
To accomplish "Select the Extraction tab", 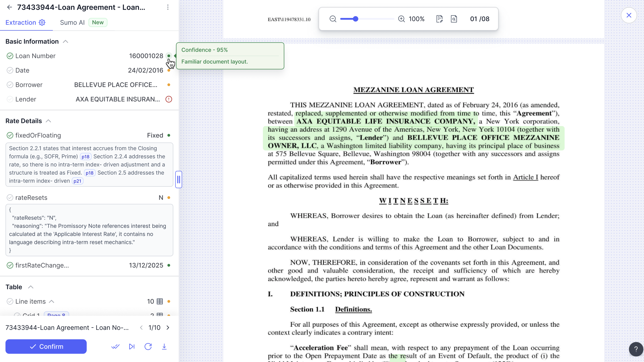I will tap(21, 23).
